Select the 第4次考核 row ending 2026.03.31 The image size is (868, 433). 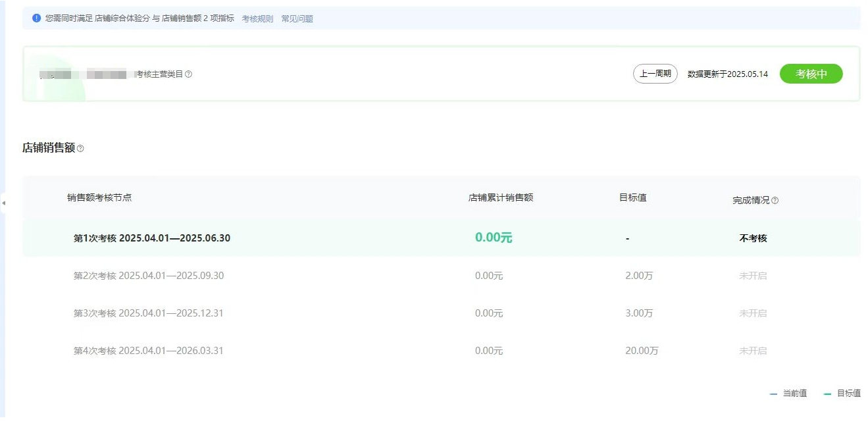149,351
